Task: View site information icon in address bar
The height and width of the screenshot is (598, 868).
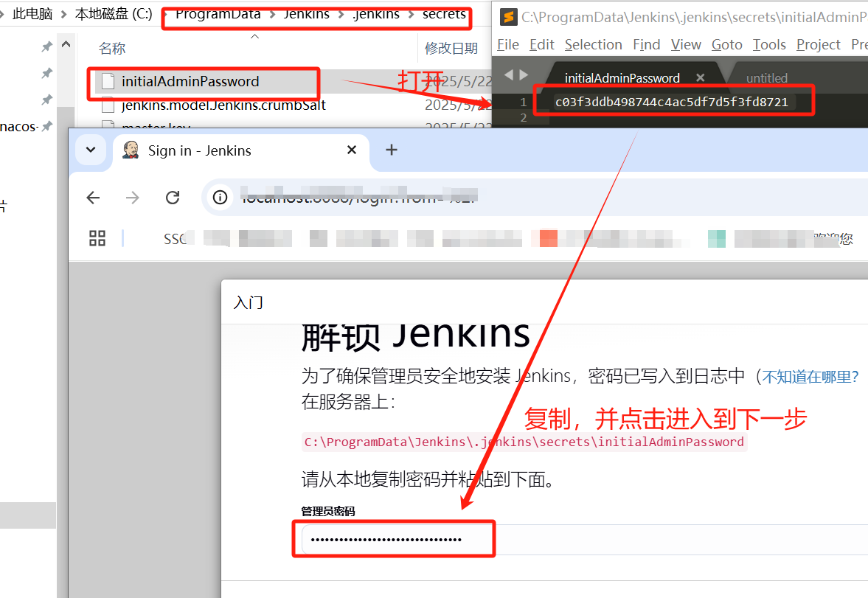Action: pos(221,197)
